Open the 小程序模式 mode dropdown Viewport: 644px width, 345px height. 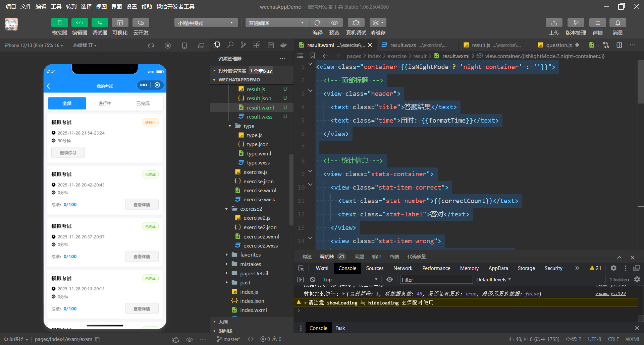coord(206,23)
